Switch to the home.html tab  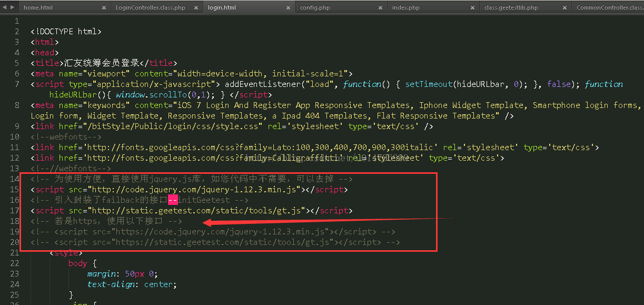(x=38, y=7)
